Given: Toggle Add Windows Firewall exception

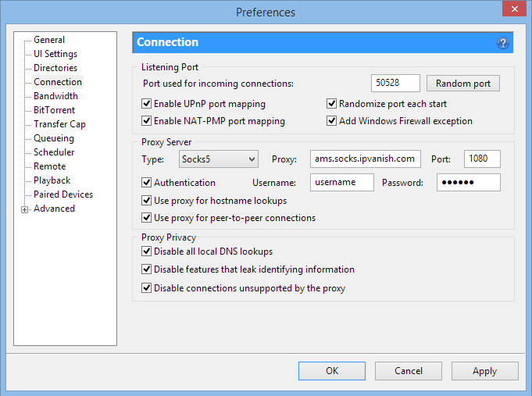Looking at the screenshot, I should pyautogui.click(x=331, y=121).
